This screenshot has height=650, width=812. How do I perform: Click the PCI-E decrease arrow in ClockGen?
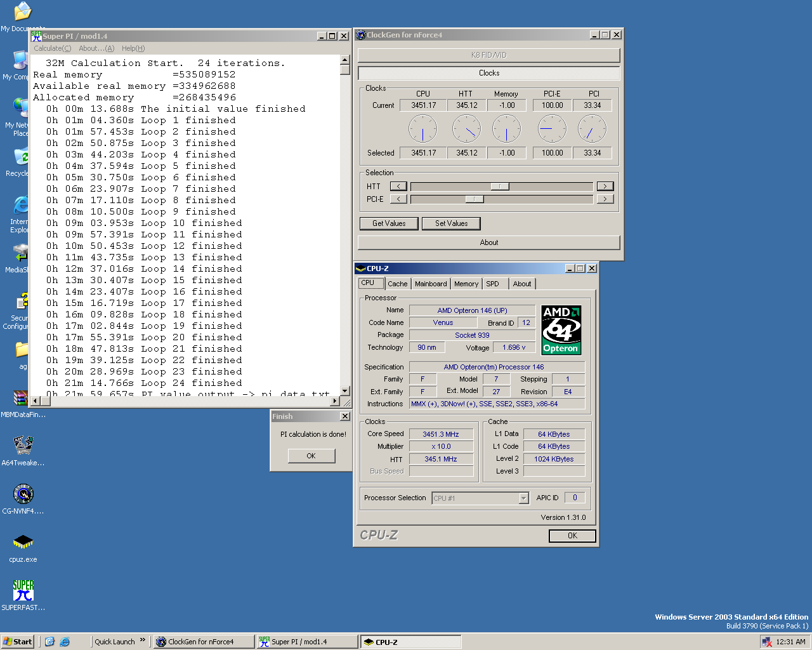click(x=398, y=199)
